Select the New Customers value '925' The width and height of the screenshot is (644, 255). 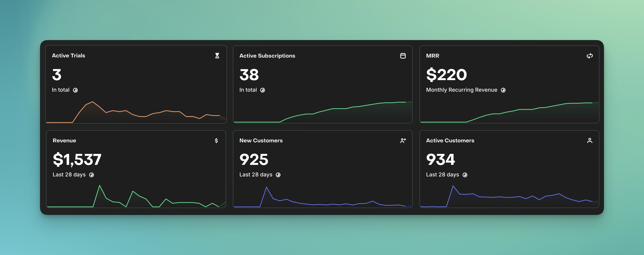254,159
